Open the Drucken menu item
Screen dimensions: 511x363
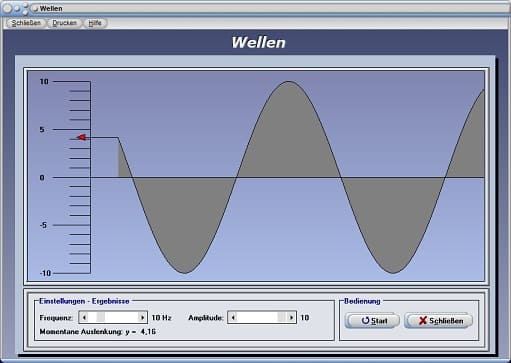pyautogui.click(x=64, y=23)
